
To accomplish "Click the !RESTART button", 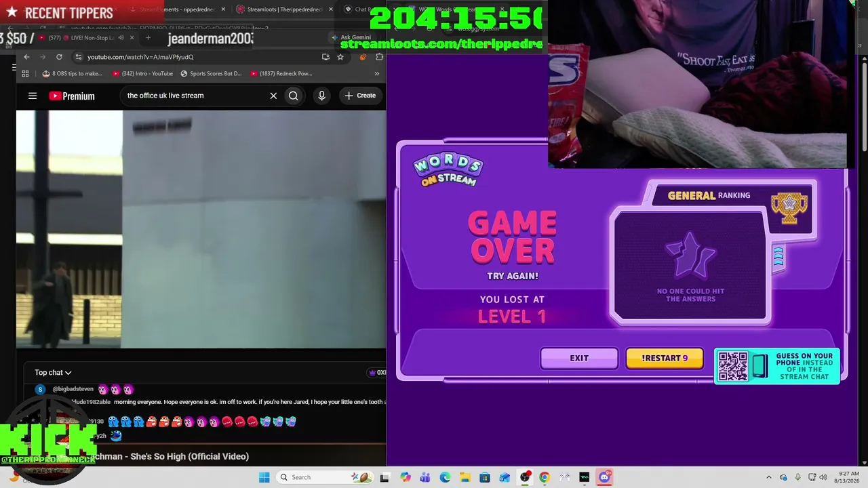I will point(665,358).
